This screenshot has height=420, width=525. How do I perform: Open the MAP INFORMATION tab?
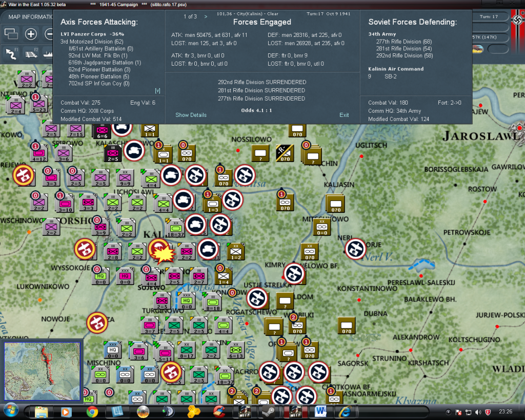coord(30,17)
